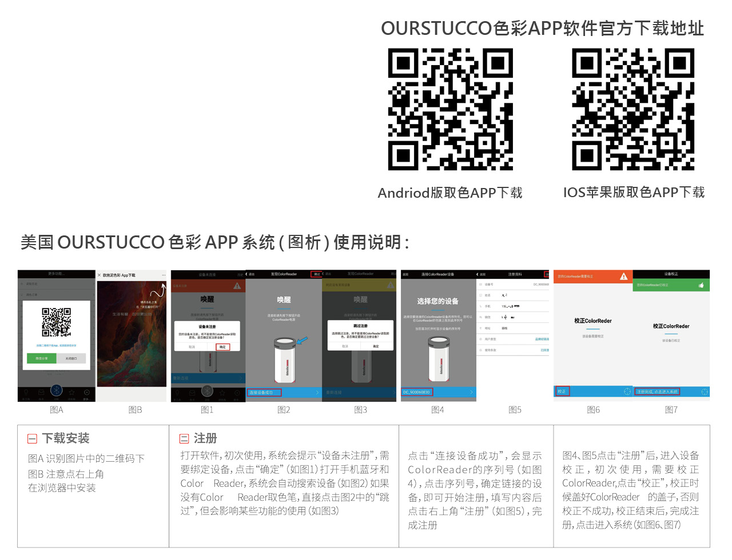Tap the chevron on the DC_900060830 bar
Image resolution: width=732 pixels, height=560 pixels.
[471, 392]
